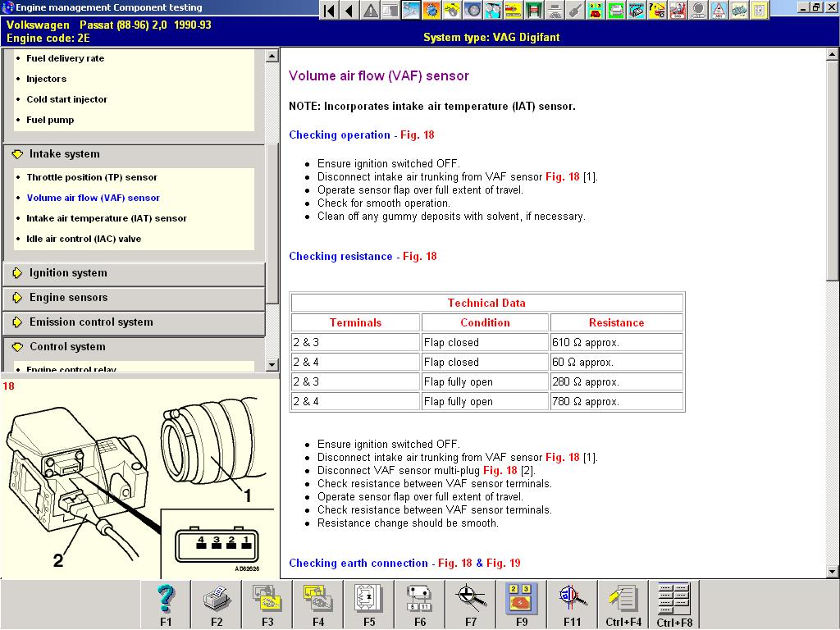Click the warning triangle icon in top toolbar
The height and width of the screenshot is (630, 840).
click(370, 11)
